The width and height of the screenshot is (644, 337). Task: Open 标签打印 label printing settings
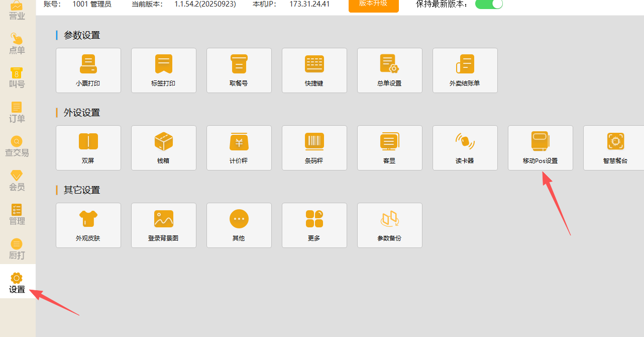(x=164, y=70)
